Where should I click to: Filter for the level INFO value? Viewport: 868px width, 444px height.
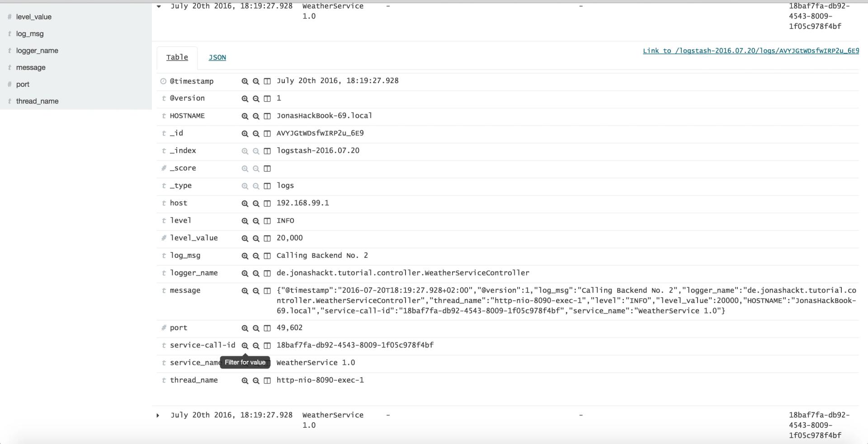(x=245, y=221)
